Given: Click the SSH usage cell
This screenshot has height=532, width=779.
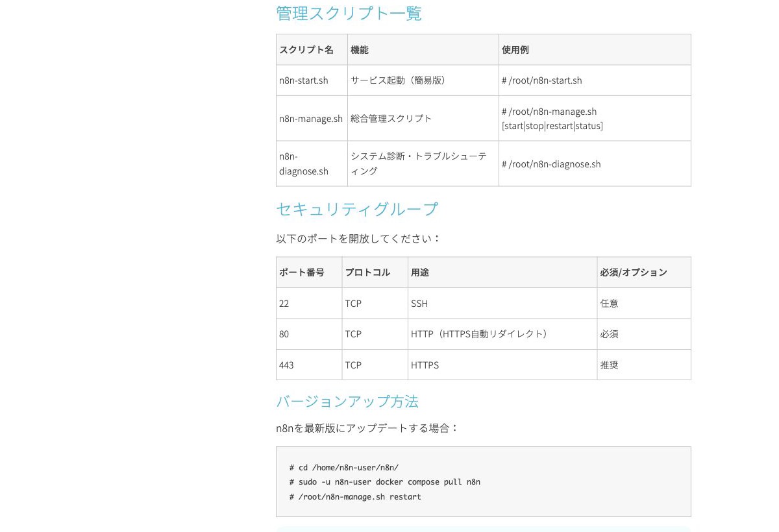Looking at the screenshot, I should [502, 303].
